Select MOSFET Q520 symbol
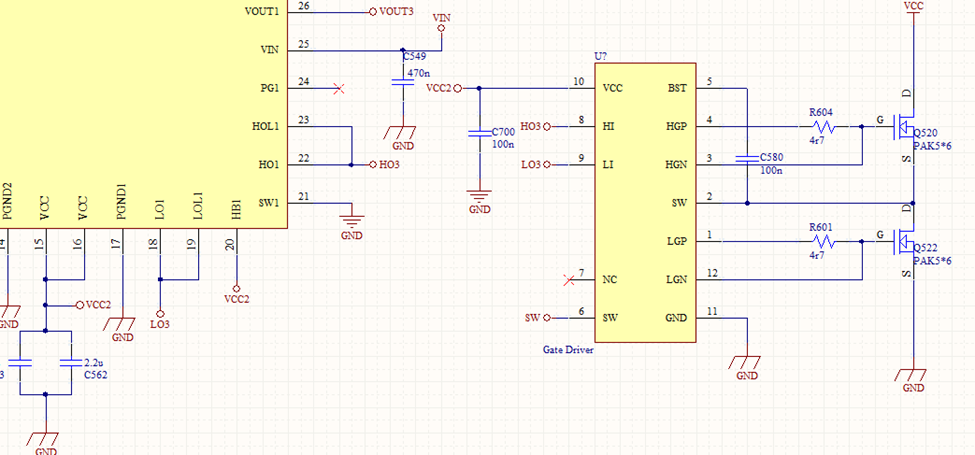 (x=903, y=127)
